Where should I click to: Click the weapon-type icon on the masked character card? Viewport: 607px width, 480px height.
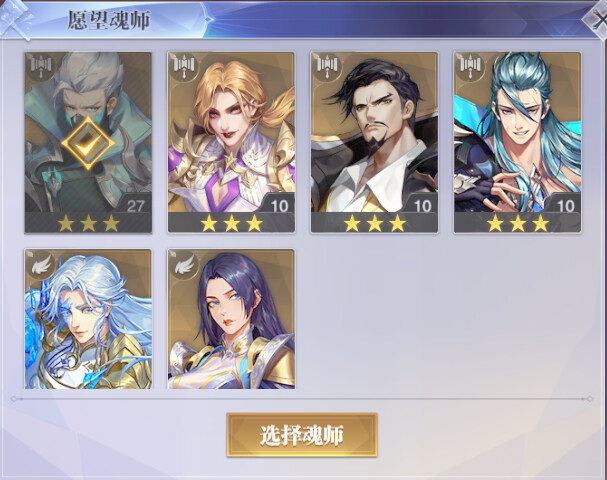pyautogui.click(x=41, y=65)
